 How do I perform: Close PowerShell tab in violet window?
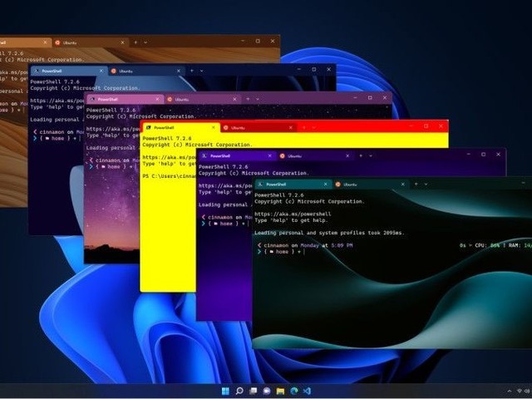pyautogui.click(x=269, y=155)
